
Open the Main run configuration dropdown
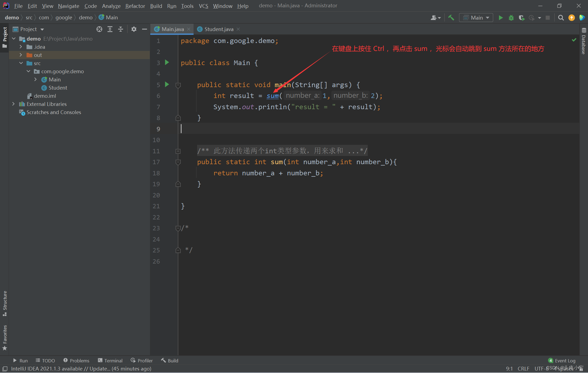pos(476,18)
